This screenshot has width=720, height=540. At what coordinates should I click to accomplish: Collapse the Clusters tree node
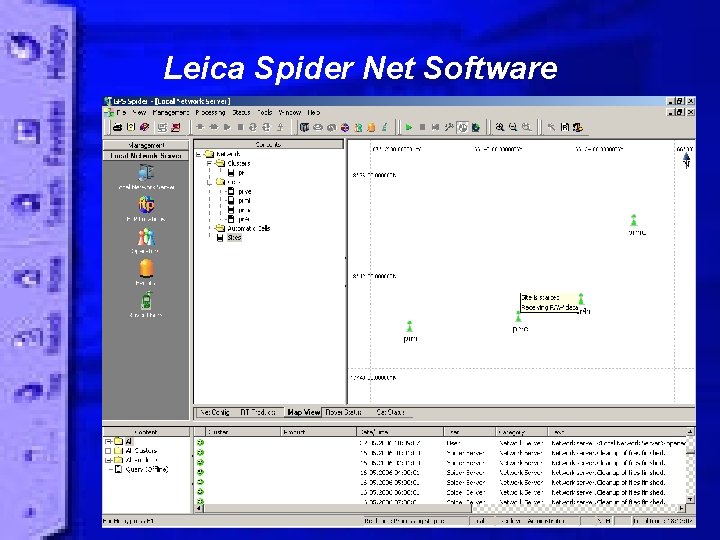tap(209, 163)
